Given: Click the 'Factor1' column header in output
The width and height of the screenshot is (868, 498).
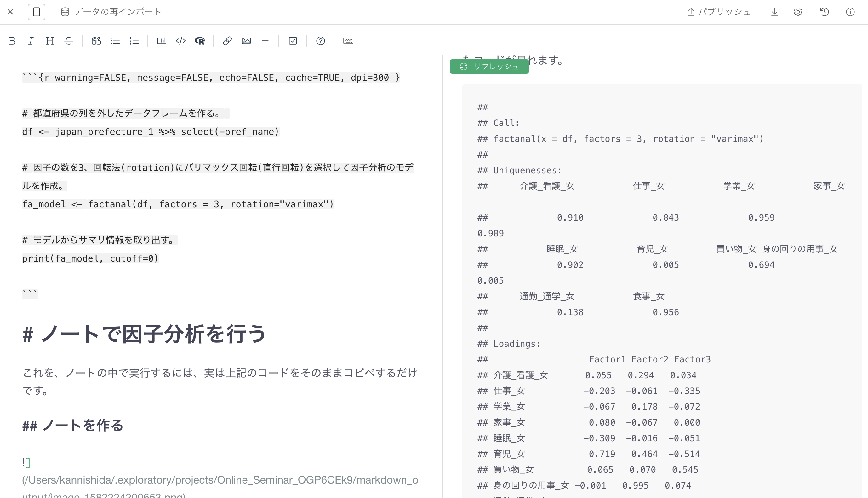Looking at the screenshot, I should point(607,360).
